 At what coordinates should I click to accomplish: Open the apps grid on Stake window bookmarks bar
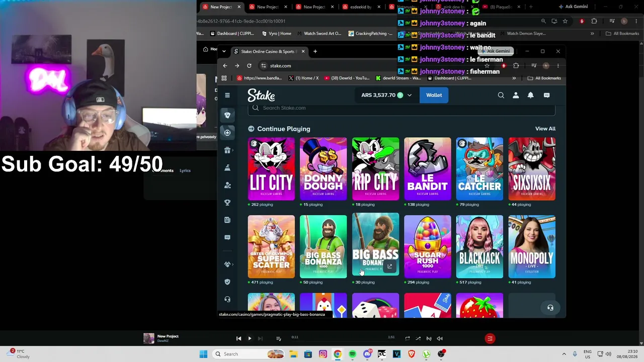pos(224,78)
